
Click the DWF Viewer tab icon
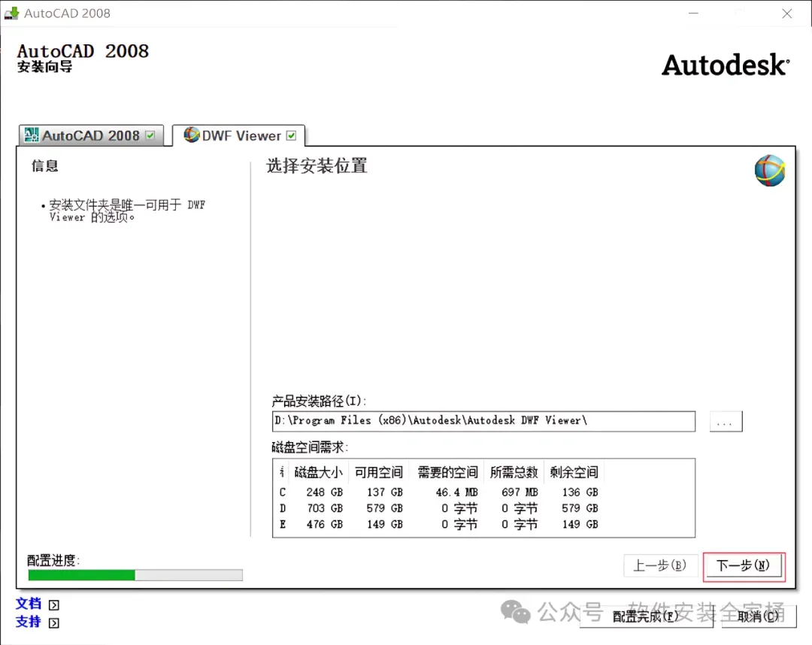192,135
